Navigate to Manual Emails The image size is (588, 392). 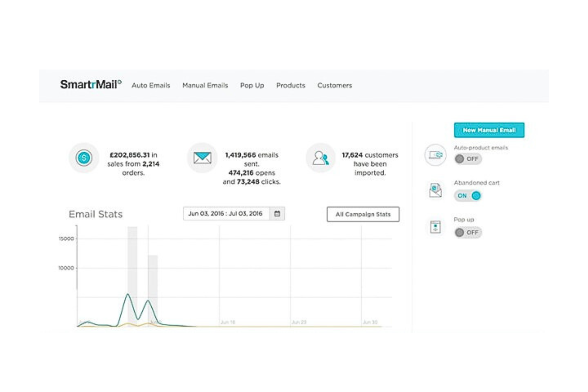pyautogui.click(x=205, y=85)
